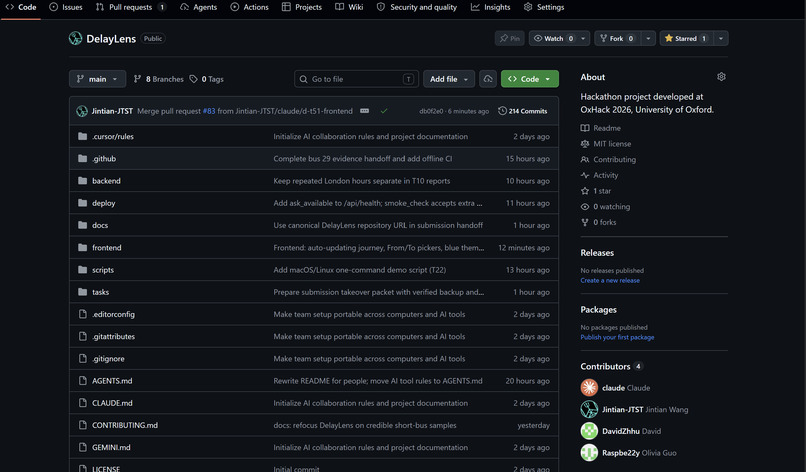The height and width of the screenshot is (472, 806).
Task: Open the .github folder
Action: [x=104, y=158]
